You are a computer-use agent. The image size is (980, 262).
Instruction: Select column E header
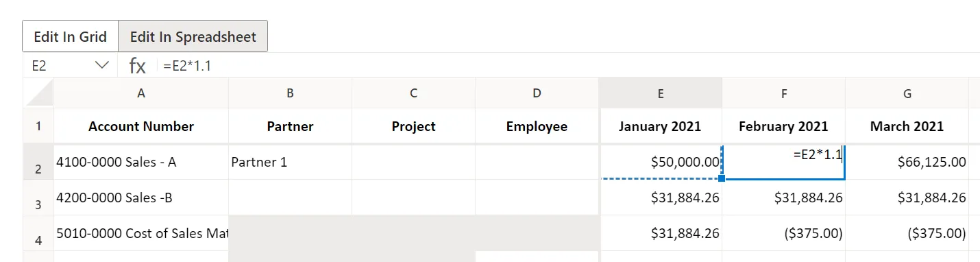(x=661, y=93)
